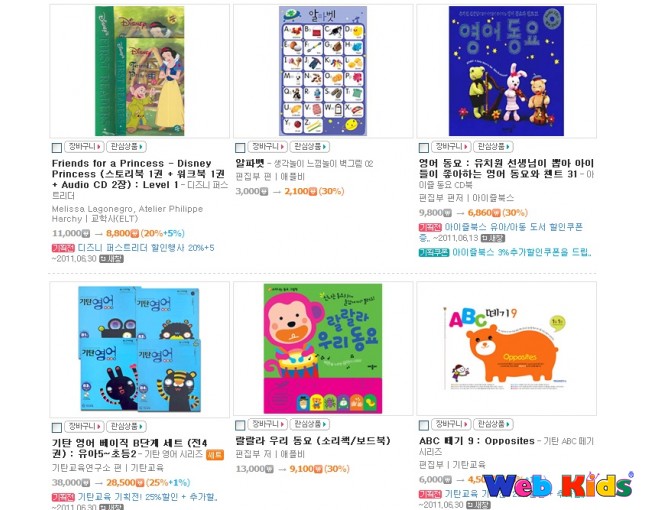Viewport: 650px width, 510px height.
Task: Click the 세트 badge on 기탄 영어 set
Action: point(215,455)
